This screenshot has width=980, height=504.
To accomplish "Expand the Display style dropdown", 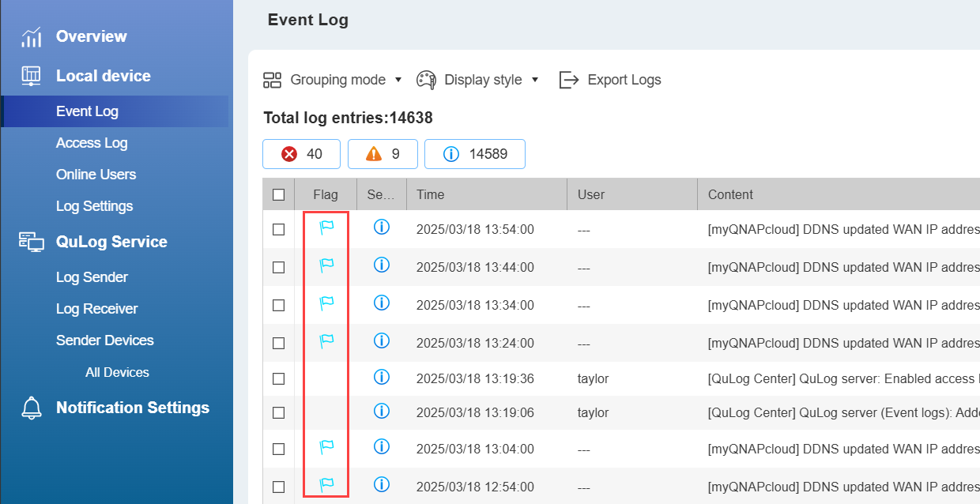I will click(478, 80).
